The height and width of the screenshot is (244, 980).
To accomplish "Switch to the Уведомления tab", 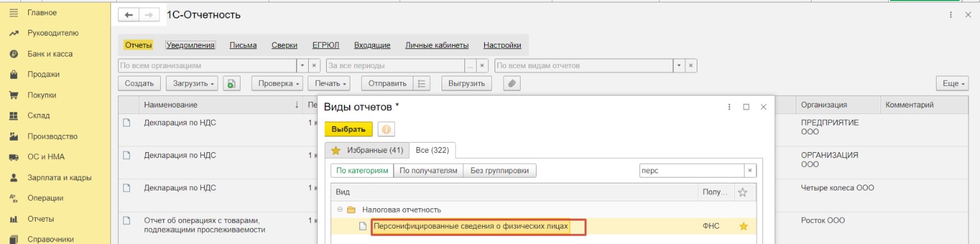I will coord(190,45).
